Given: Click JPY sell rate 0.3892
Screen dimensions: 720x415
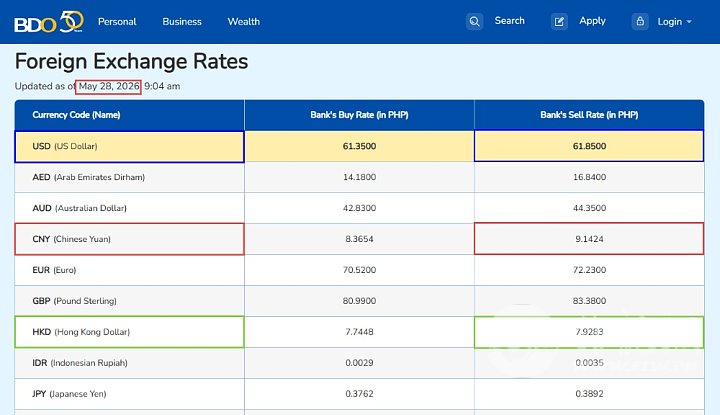Looking at the screenshot, I should pyautogui.click(x=589, y=394).
